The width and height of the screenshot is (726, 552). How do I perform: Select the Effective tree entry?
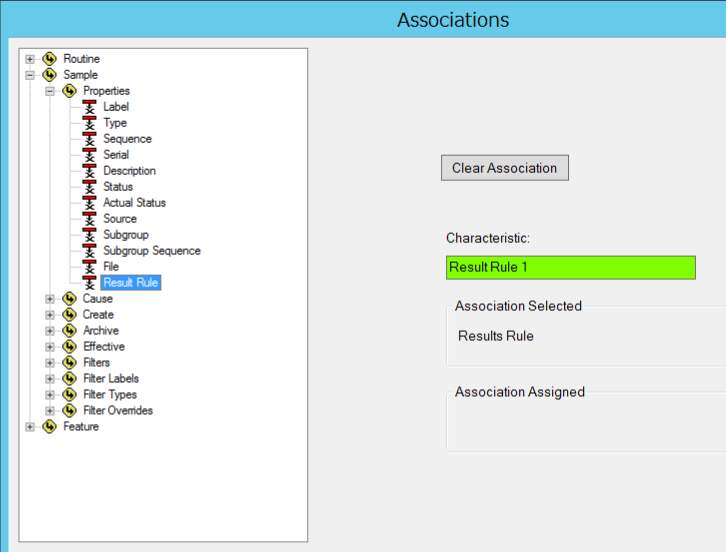click(x=103, y=347)
